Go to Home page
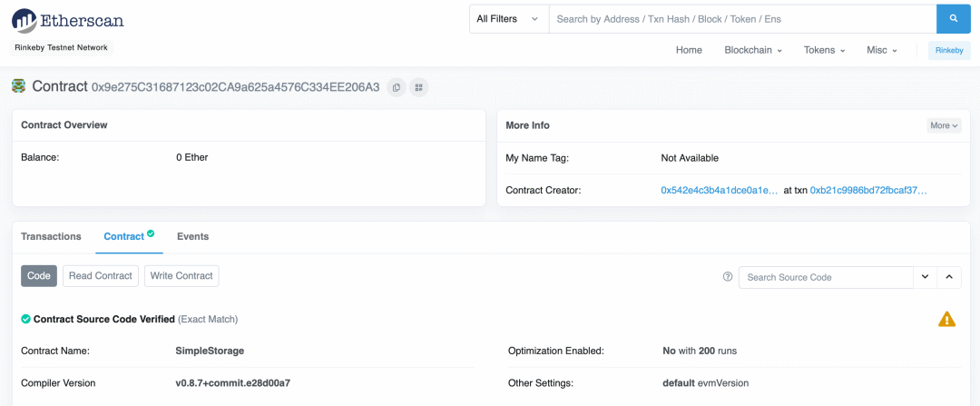980x406 pixels. tap(689, 50)
